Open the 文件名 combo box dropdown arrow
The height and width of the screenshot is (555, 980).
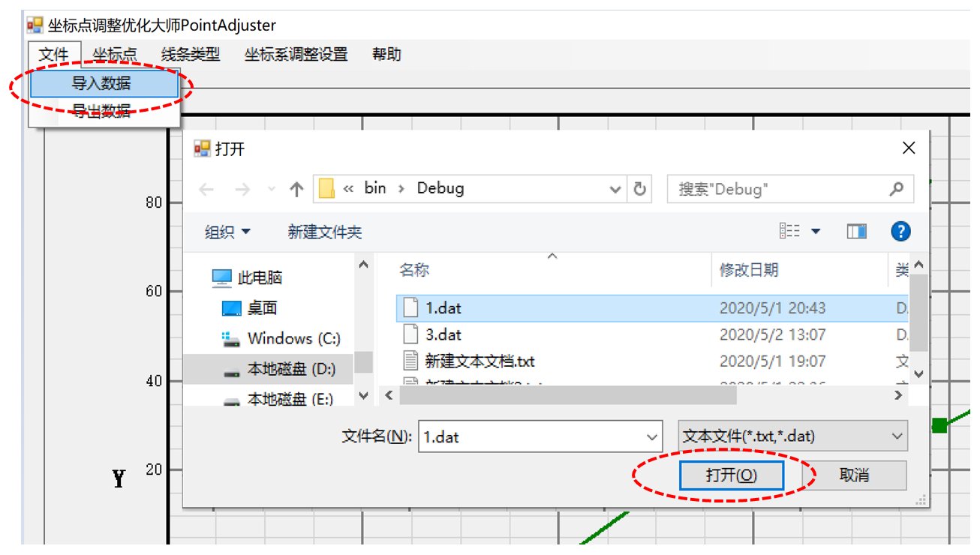tap(651, 436)
